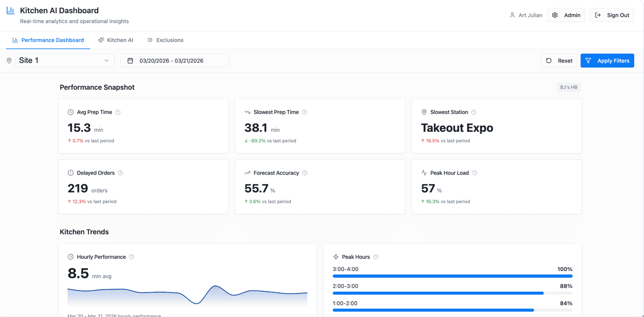The image size is (644, 317).
Task: Expand the Site 1 location dropdown
Action: coord(64,60)
